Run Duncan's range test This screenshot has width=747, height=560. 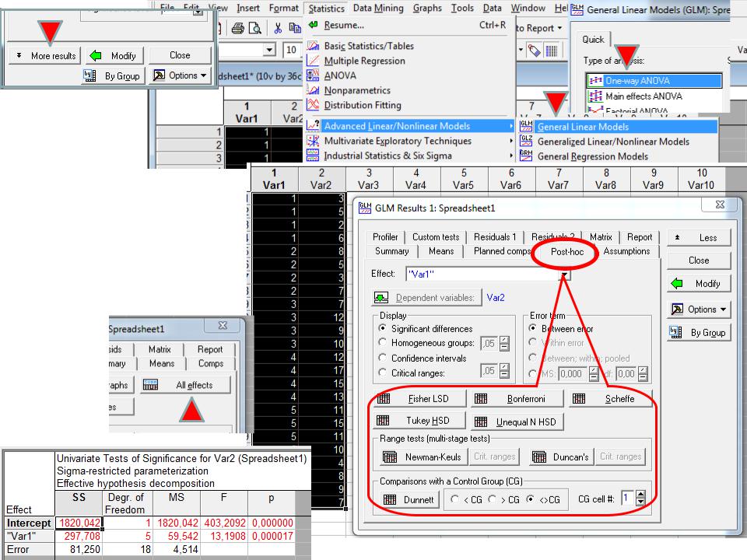pyautogui.click(x=561, y=457)
